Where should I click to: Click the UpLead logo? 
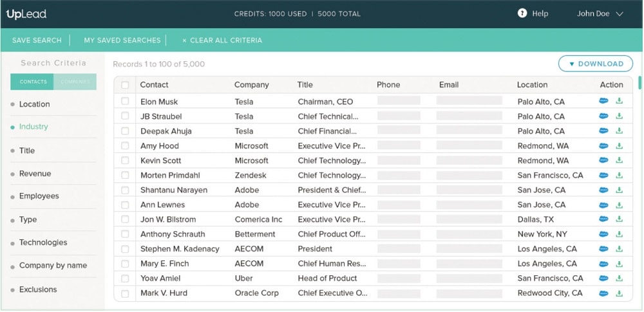(26, 14)
